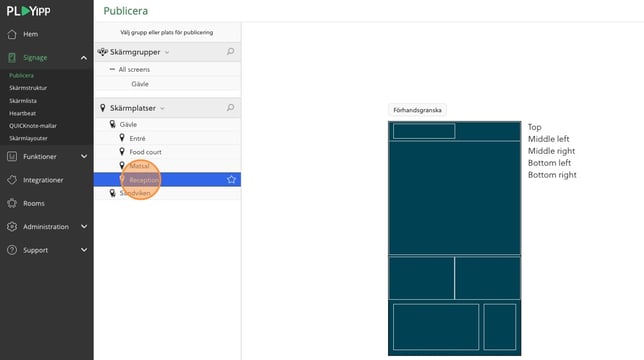This screenshot has height=360, width=644.
Task: Expand the Support menu chevron
Action: 84,250
